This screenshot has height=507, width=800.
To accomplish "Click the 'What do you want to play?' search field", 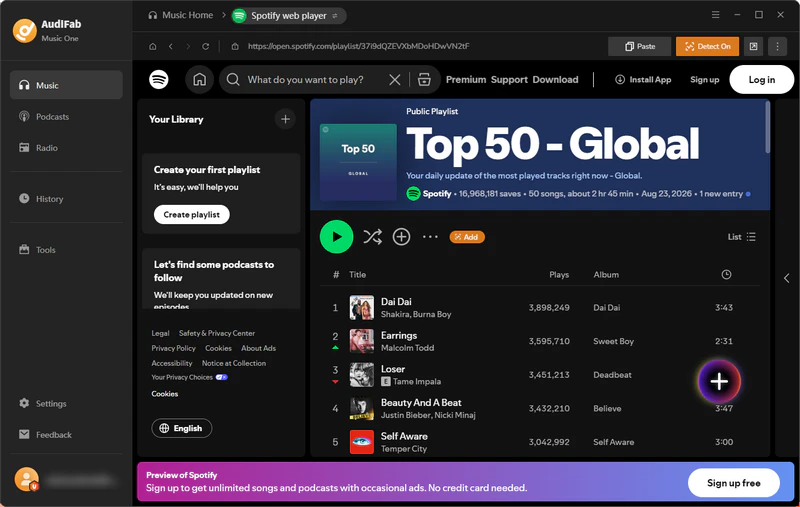I will (305, 80).
